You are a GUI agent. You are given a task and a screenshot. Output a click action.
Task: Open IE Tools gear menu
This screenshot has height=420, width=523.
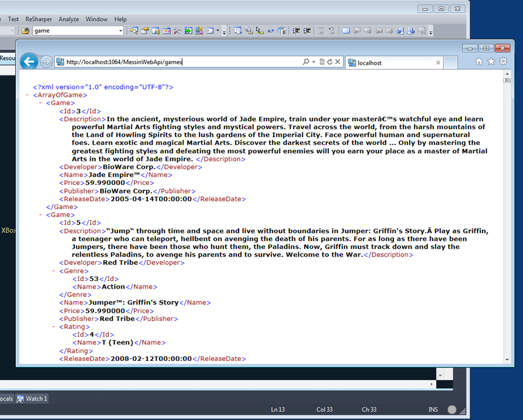(x=503, y=61)
